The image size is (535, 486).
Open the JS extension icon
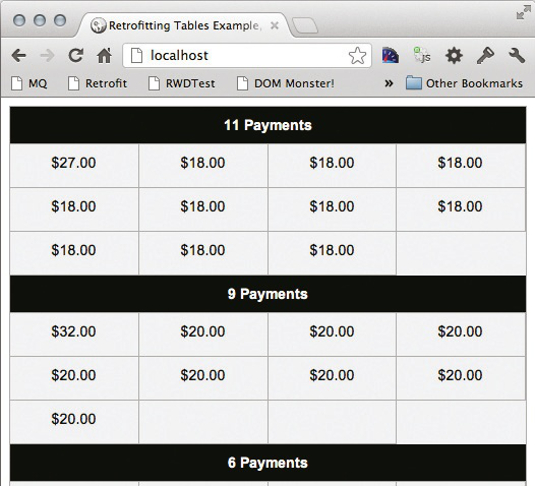pyautogui.click(x=422, y=55)
